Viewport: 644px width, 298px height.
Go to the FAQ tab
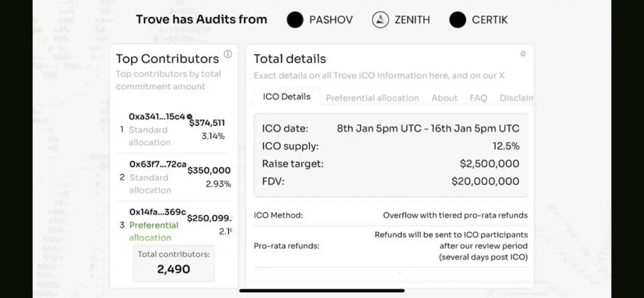478,98
